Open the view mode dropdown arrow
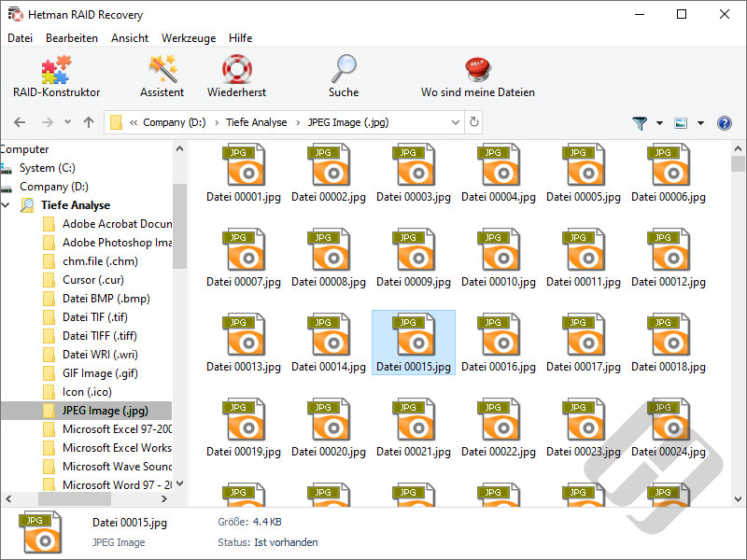This screenshot has height=560, width=747. (x=701, y=123)
